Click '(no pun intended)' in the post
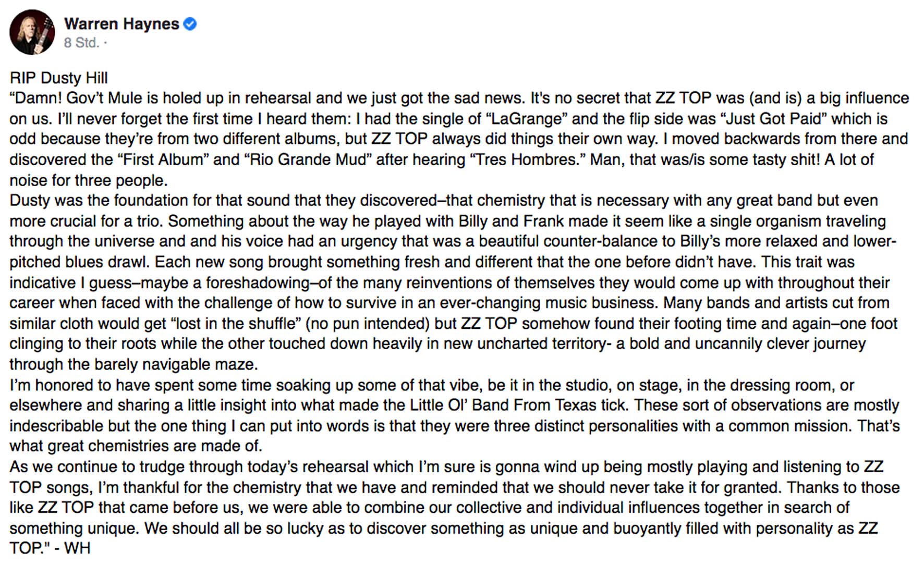This screenshot has height=565, width=924. [368, 323]
